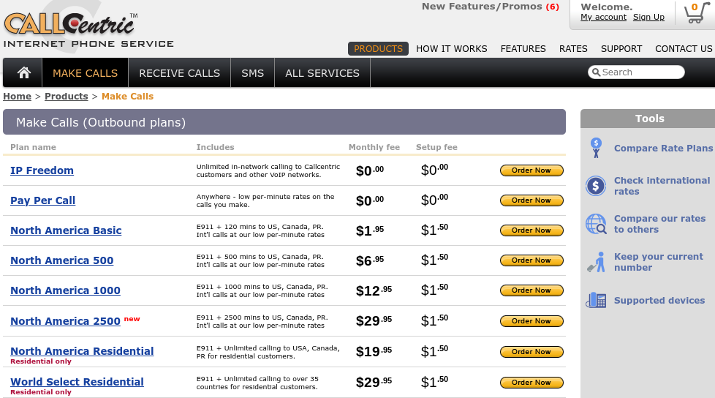Click the keep your number traveler icon
This screenshot has width=715, height=398.
(x=596, y=262)
